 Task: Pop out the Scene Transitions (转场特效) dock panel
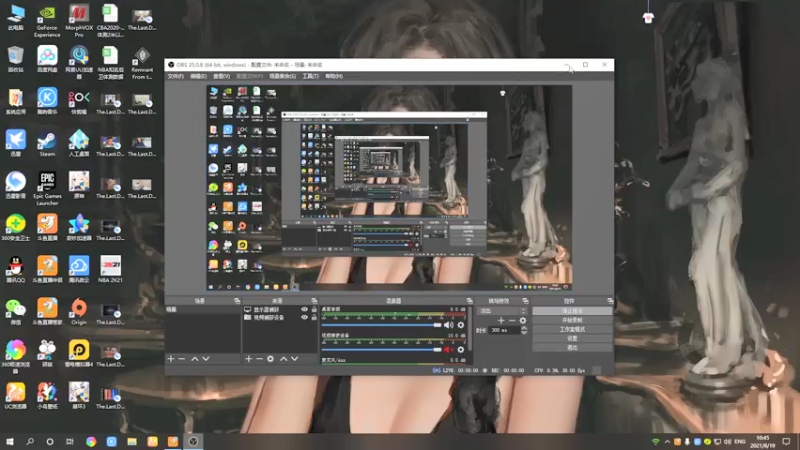526,301
